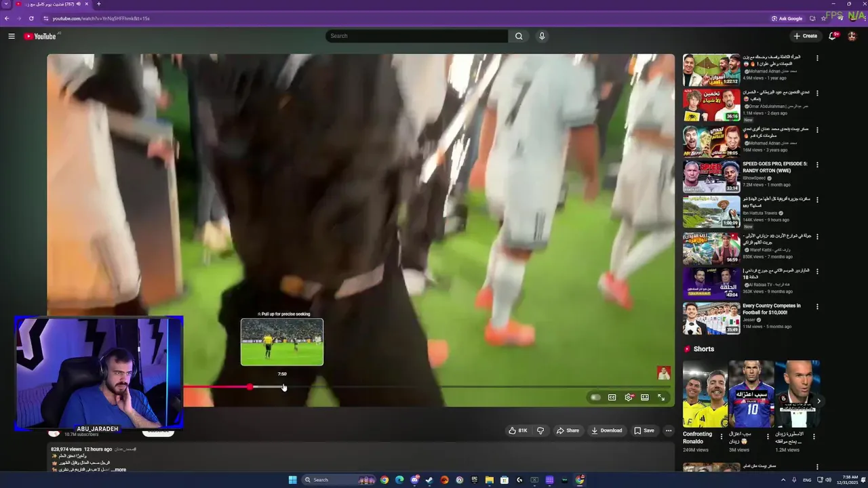Open the tab search dropdown arrow
The width and height of the screenshot is (868, 488).
6,4
